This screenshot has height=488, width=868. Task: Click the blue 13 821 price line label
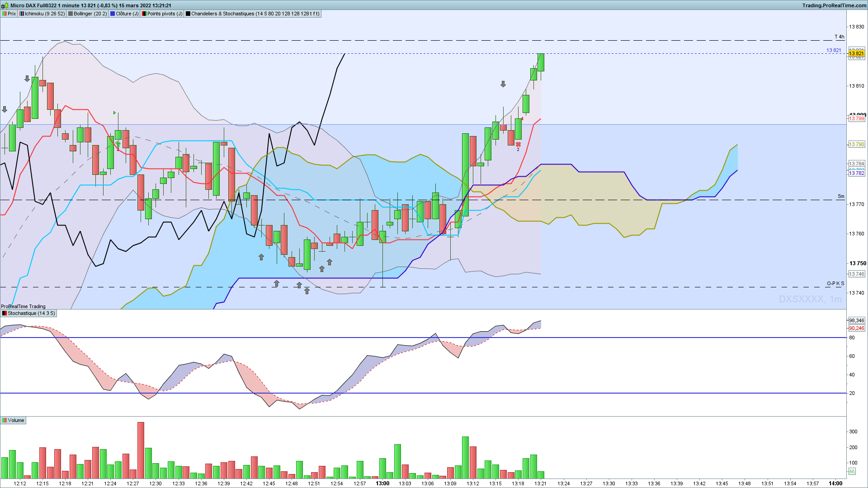pos(834,50)
